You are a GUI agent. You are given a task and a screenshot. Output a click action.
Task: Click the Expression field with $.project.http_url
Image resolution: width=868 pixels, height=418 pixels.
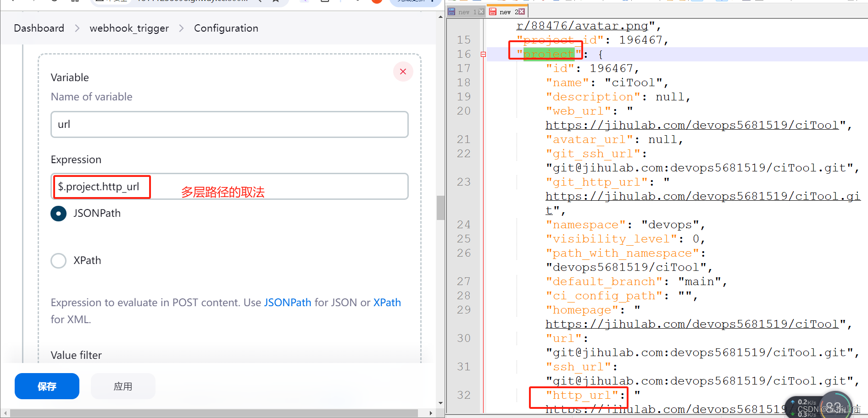coord(229,187)
